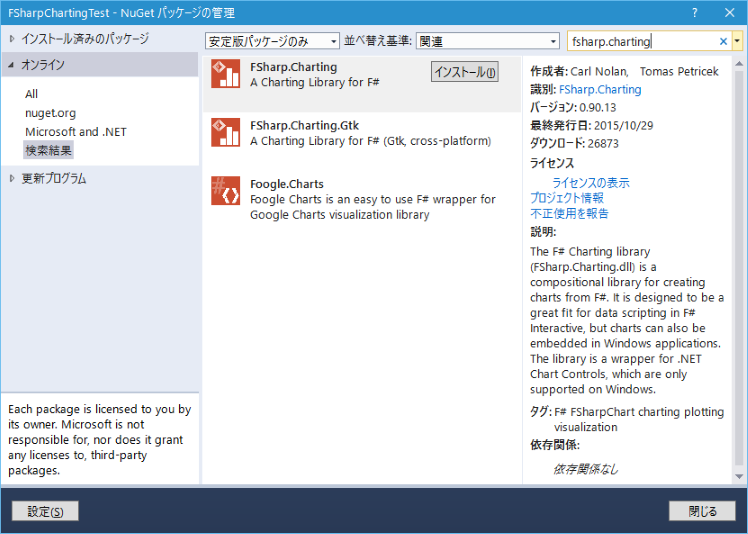Expand the 更新プログラム section
Image resolution: width=748 pixels, height=534 pixels.
(12, 178)
